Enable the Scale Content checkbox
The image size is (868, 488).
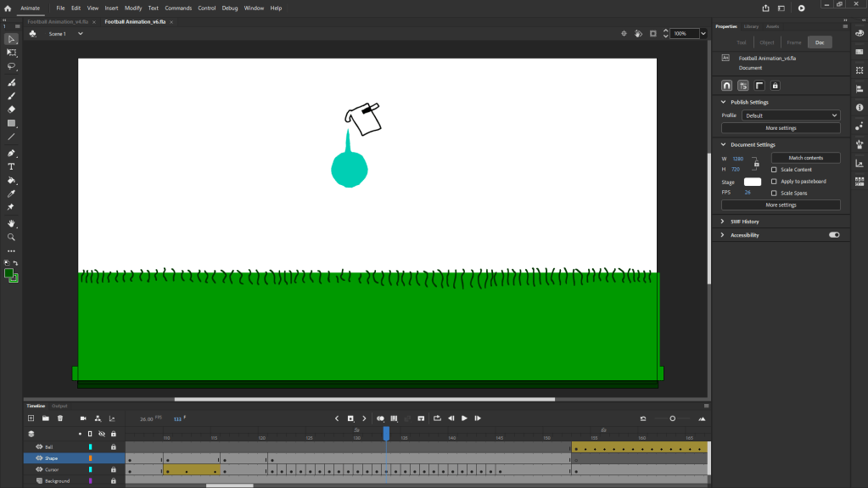tap(774, 170)
